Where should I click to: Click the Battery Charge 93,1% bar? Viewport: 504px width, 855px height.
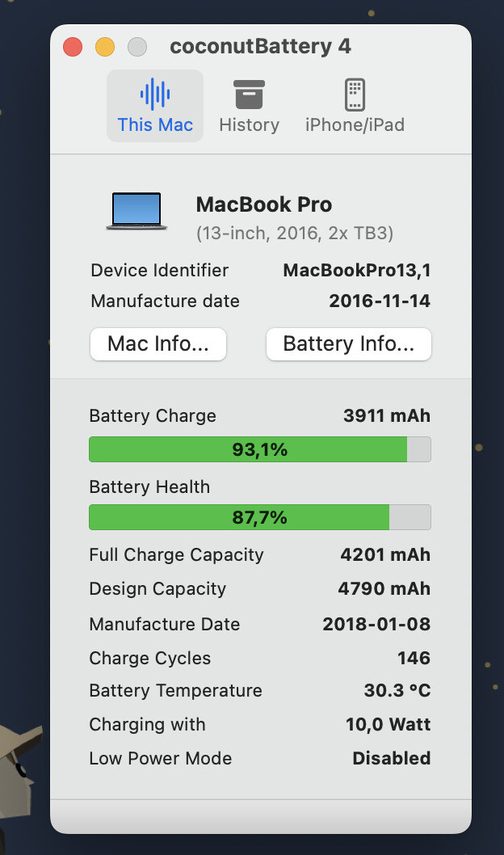(259, 449)
